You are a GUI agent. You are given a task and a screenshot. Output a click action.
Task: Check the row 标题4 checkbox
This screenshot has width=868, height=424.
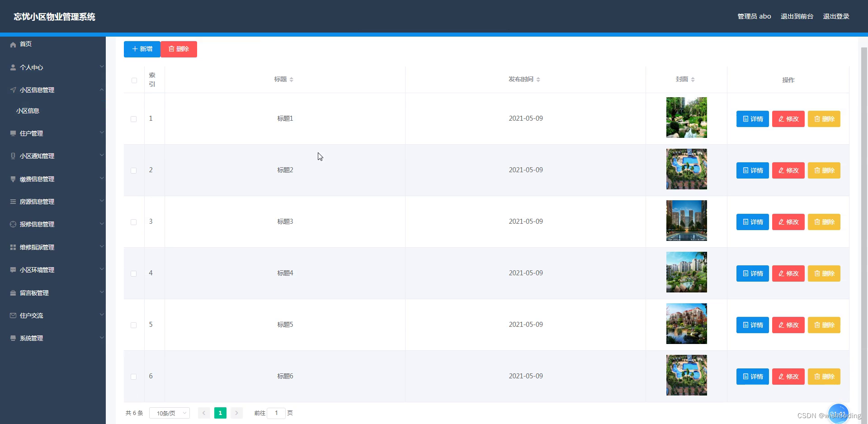point(134,273)
